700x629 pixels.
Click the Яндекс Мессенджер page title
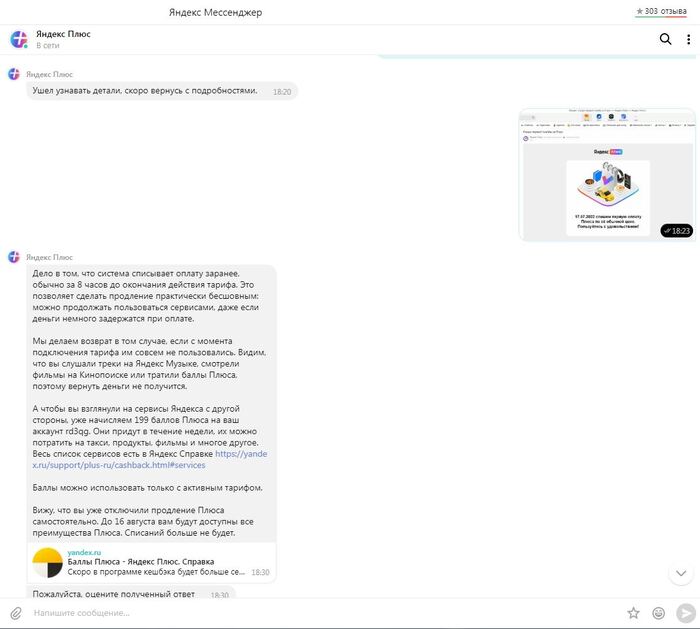point(215,12)
